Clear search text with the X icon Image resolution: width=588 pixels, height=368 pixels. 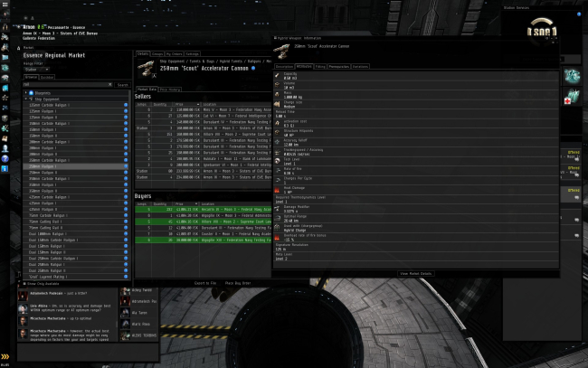pos(109,85)
